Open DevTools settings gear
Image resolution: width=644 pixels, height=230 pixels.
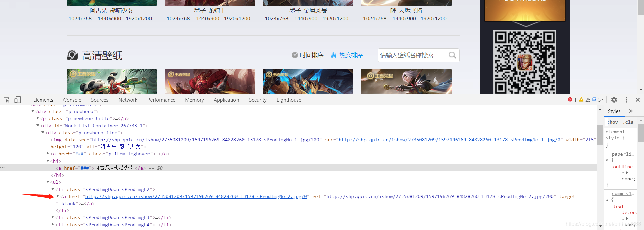[x=614, y=100]
